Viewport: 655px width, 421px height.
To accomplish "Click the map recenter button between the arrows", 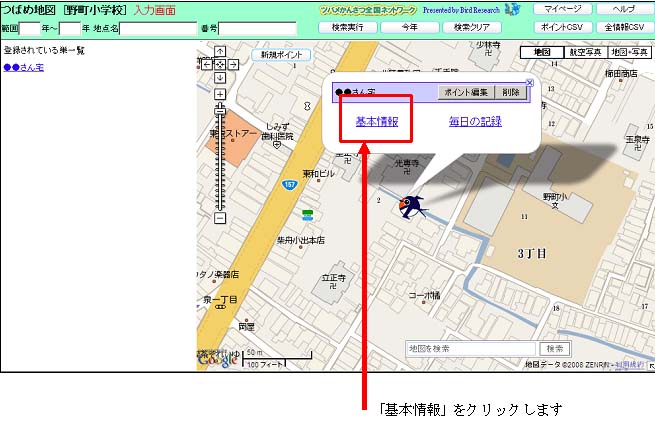I will pos(220,64).
